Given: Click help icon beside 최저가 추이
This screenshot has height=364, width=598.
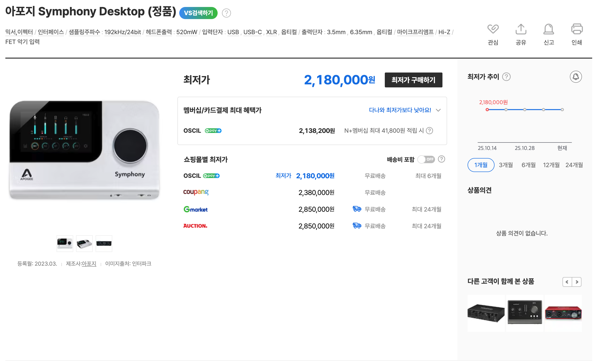Looking at the screenshot, I should tap(506, 77).
